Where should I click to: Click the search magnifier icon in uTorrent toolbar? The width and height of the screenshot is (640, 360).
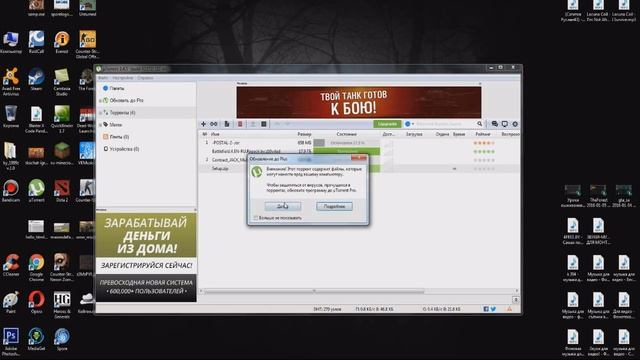[x=480, y=124]
